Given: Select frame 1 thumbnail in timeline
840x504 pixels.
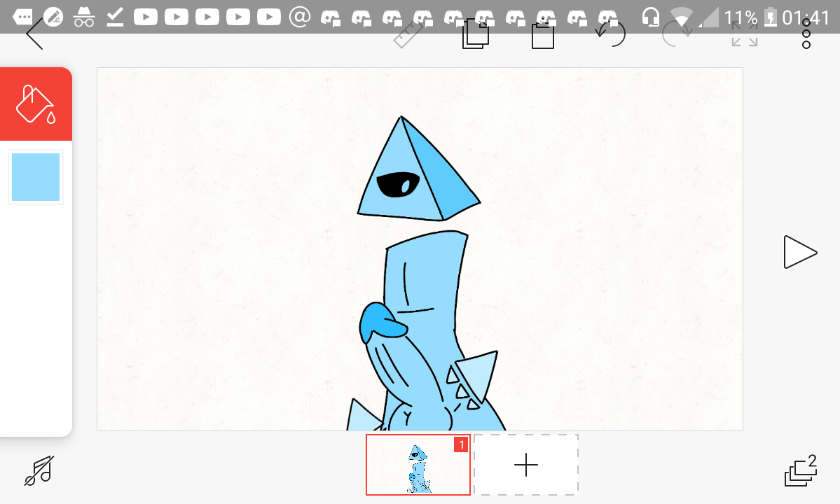Looking at the screenshot, I should pyautogui.click(x=418, y=465).
